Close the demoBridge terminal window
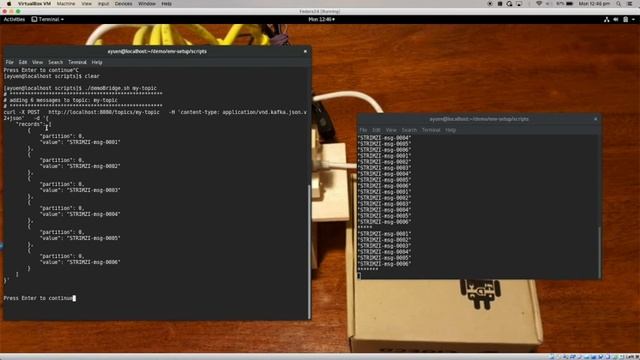640x360 pixels. (305, 51)
